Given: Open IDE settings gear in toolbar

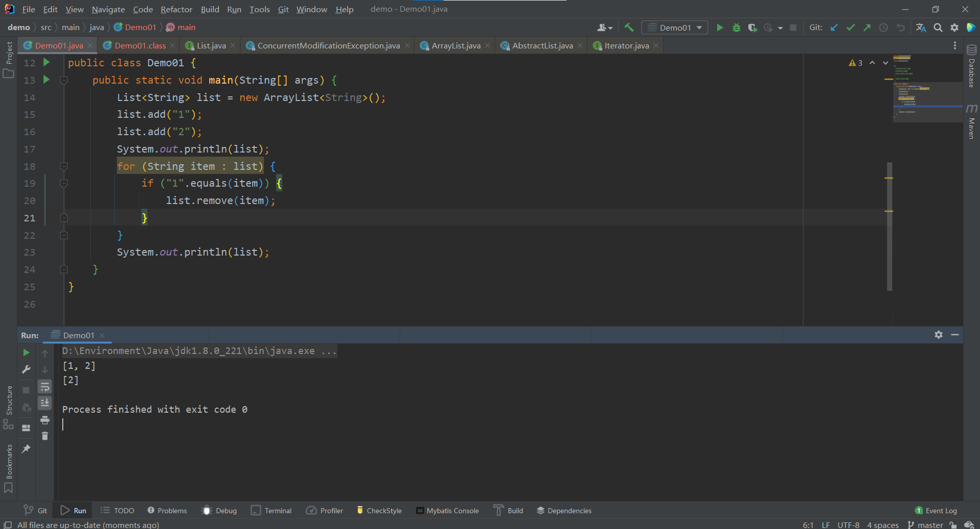Looking at the screenshot, I should click(954, 28).
